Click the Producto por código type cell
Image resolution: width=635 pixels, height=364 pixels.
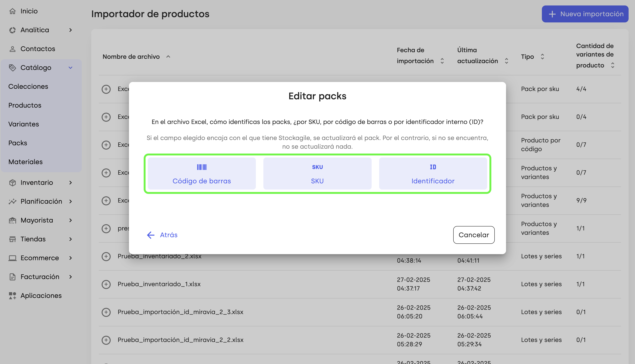[541, 145]
